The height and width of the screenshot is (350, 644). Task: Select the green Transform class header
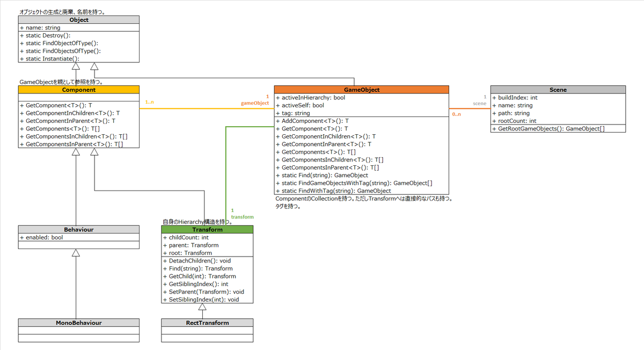click(x=207, y=230)
